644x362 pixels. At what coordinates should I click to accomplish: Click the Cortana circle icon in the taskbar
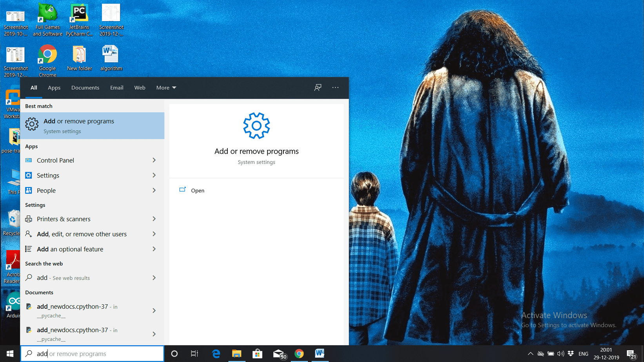click(174, 353)
